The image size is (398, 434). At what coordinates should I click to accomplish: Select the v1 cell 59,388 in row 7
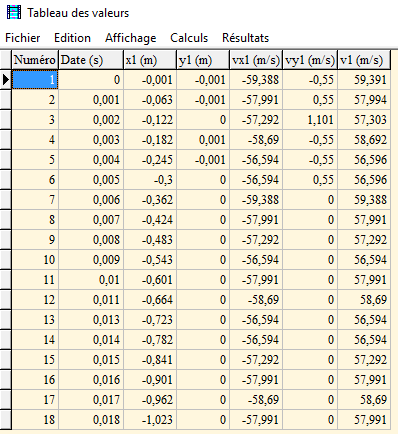[364, 200]
